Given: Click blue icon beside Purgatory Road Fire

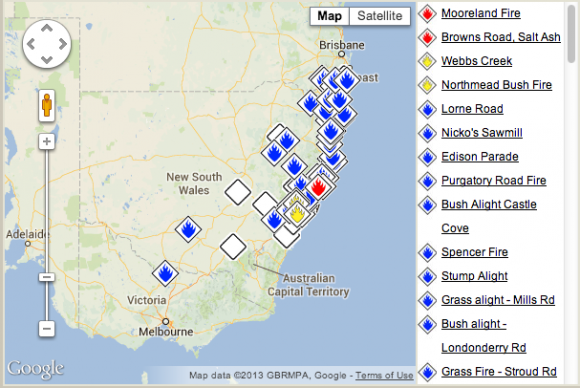Looking at the screenshot, I should (428, 181).
